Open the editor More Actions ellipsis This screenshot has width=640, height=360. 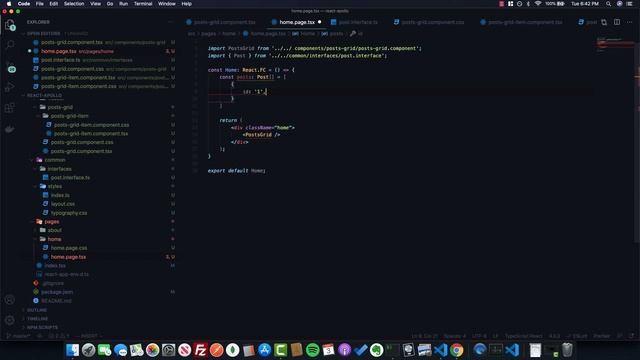click(x=629, y=22)
